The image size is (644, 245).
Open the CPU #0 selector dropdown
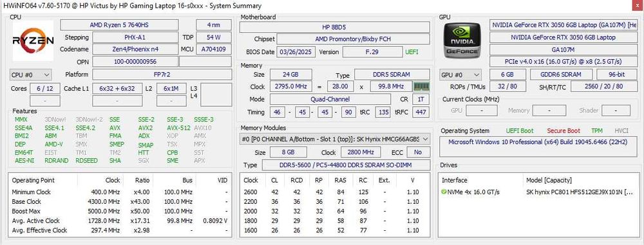tap(31, 75)
